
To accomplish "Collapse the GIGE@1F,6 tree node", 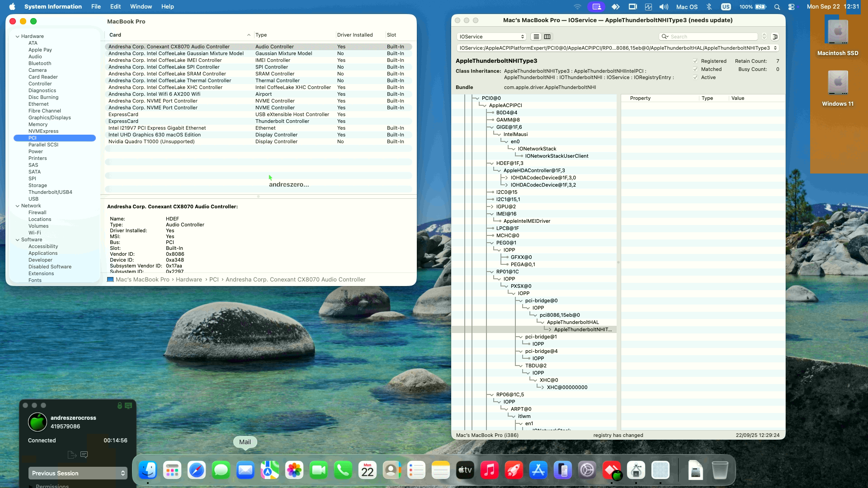I will tap(491, 127).
